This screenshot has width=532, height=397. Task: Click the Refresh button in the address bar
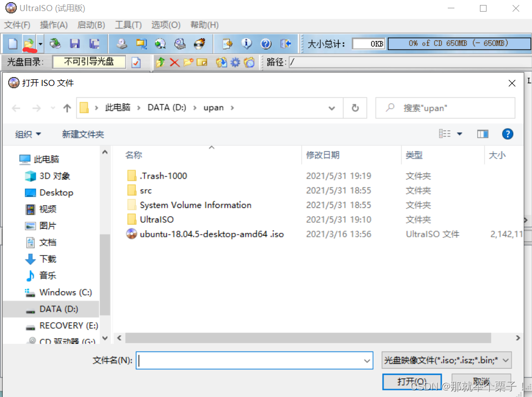355,108
